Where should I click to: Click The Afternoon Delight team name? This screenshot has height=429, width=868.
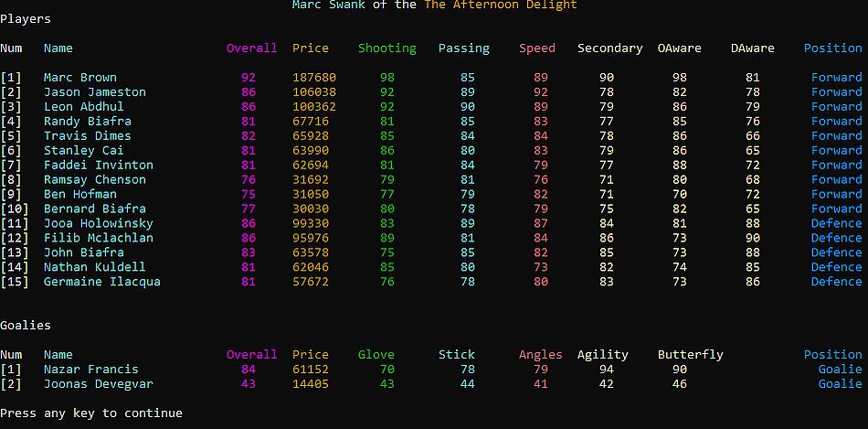(501, 5)
